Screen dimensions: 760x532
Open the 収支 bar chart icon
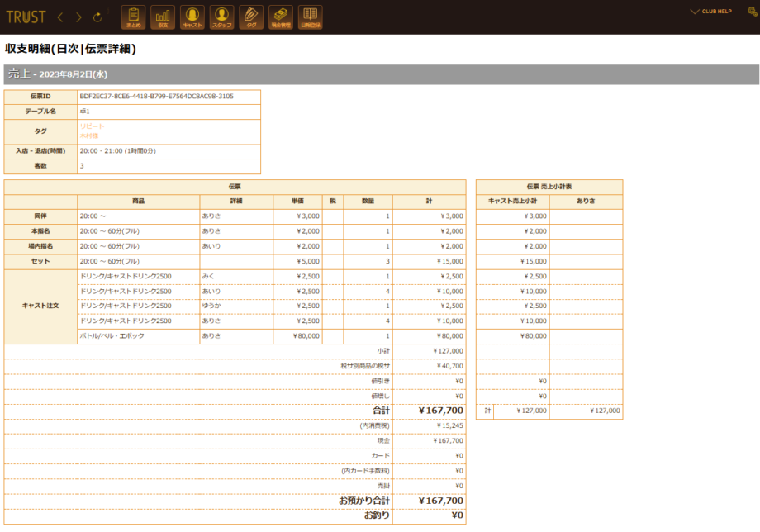pyautogui.click(x=163, y=17)
